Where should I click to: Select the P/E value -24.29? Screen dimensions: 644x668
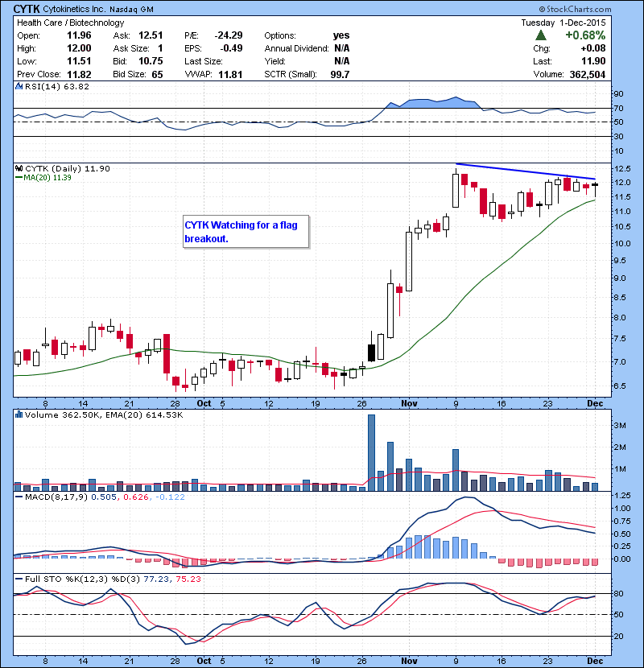pos(229,35)
